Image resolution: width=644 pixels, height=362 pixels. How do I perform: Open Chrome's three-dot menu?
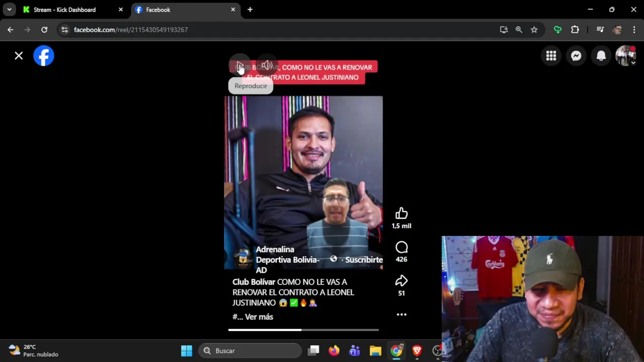[x=634, y=30]
